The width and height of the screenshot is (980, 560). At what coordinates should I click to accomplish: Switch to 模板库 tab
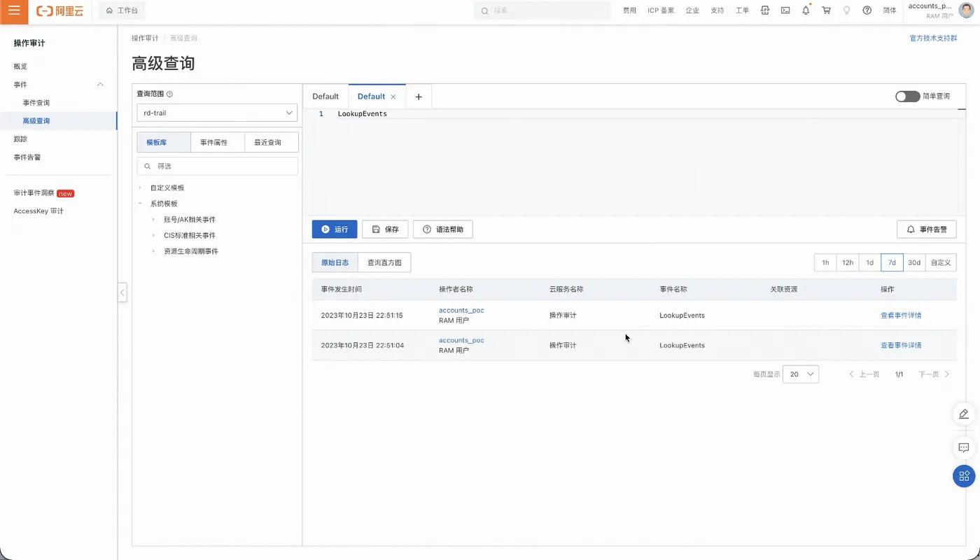point(164,142)
